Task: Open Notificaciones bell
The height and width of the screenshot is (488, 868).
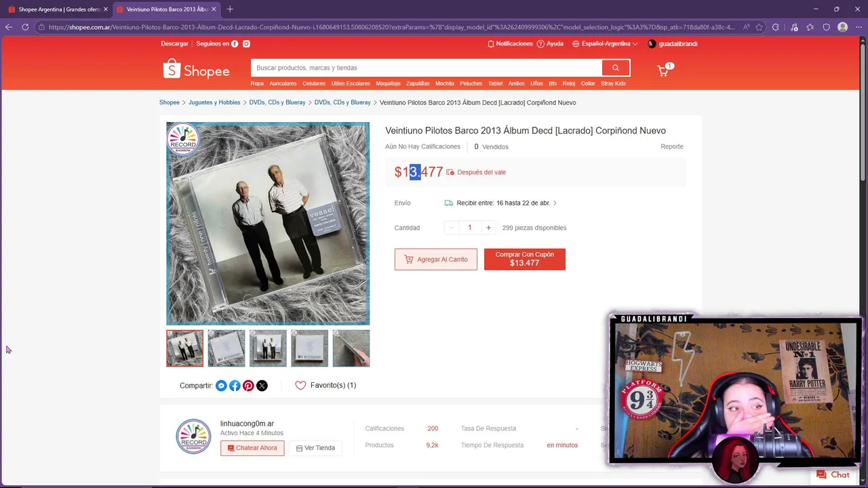Action: pyautogui.click(x=510, y=43)
